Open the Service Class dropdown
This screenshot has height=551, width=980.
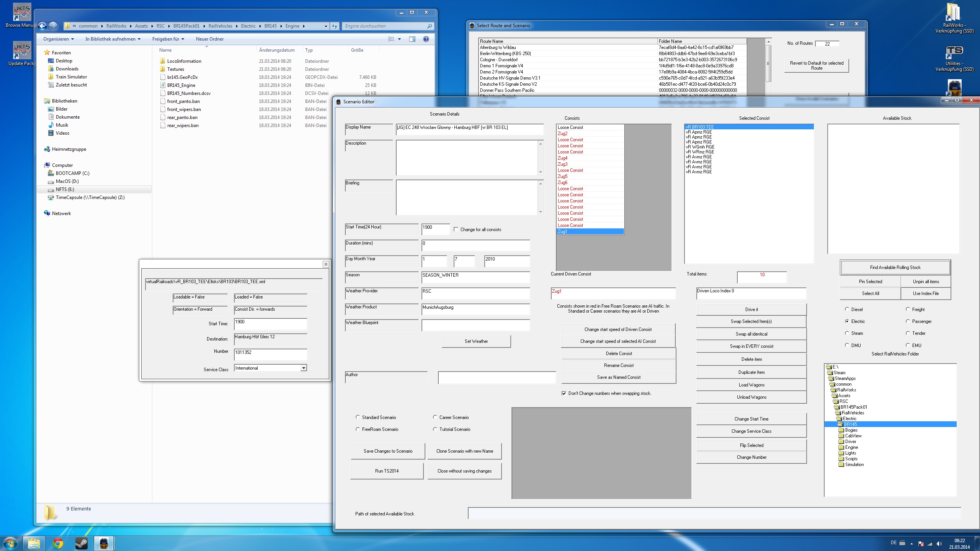(304, 368)
